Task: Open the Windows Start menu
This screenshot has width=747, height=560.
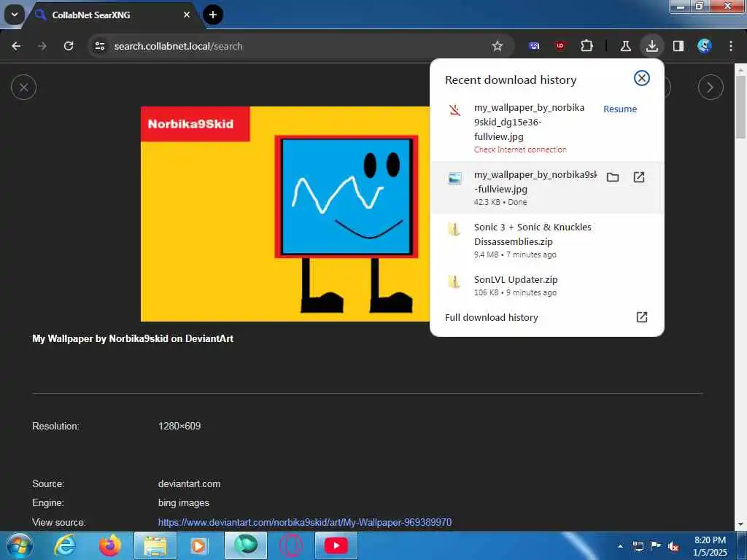Action: (20, 545)
